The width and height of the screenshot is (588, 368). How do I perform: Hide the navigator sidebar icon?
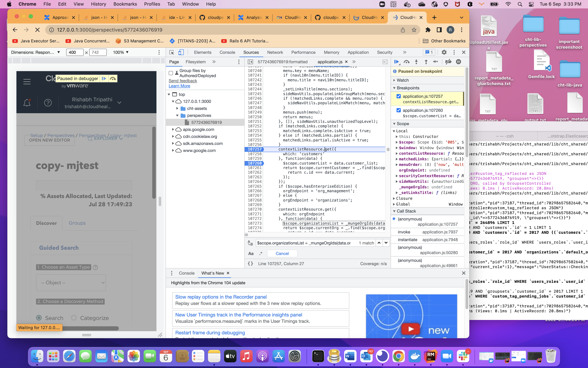[250, 62]
